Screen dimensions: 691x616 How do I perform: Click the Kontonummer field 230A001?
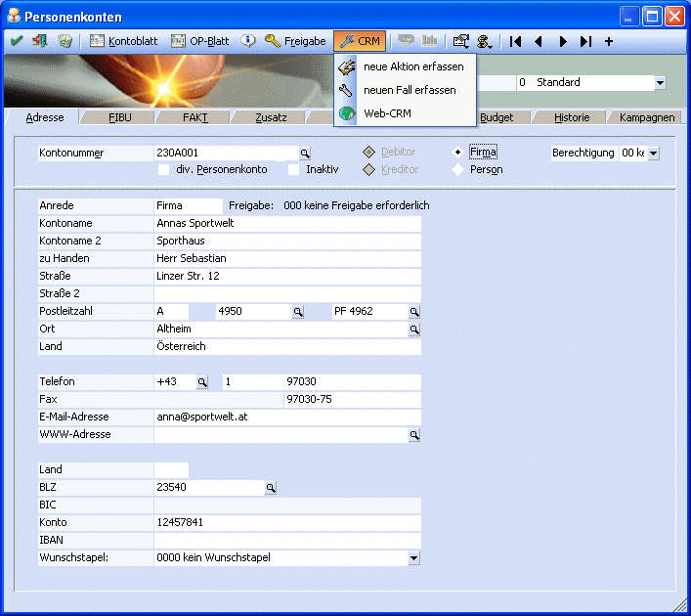[x=226, y=153]
